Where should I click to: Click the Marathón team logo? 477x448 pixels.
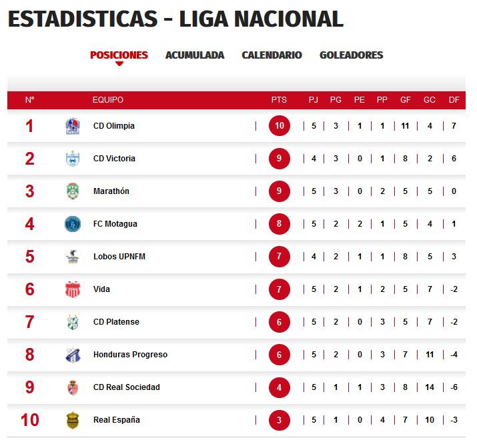(x=73, y=191)
